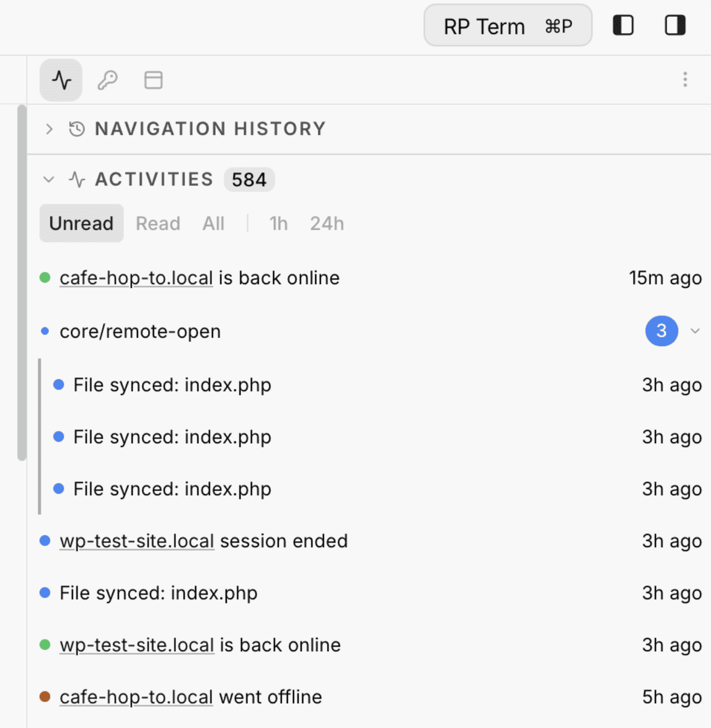
Task: Open the three-dot overflow menu
Action: 684,79
